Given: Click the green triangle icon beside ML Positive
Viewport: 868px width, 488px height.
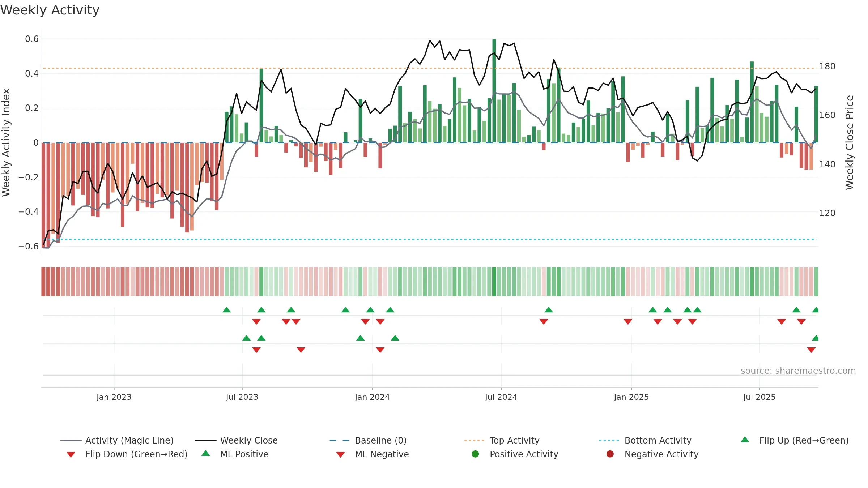Looking at the screenshot, I should pyautogui.click(x=205, y=453).
